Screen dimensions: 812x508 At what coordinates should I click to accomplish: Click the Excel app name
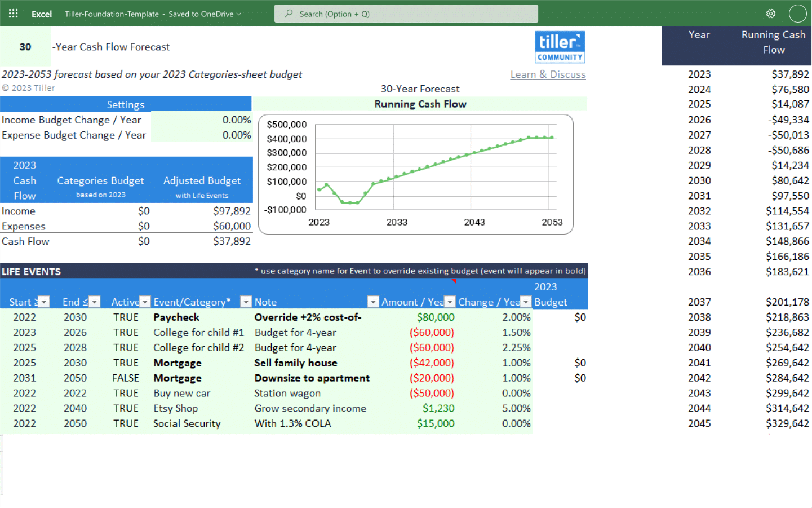[41, 14]
